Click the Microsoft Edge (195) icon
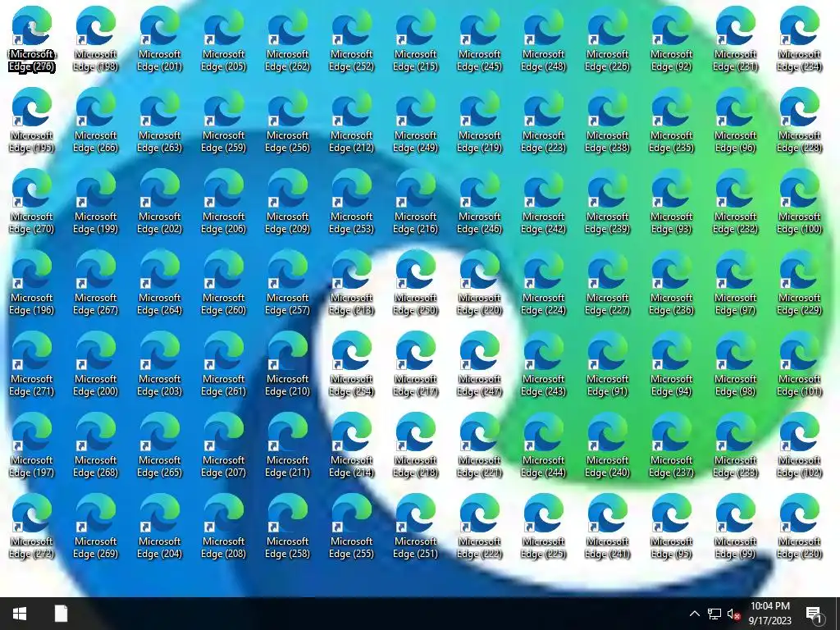Viewport: 840px width, 630px height. click(32, 120)
